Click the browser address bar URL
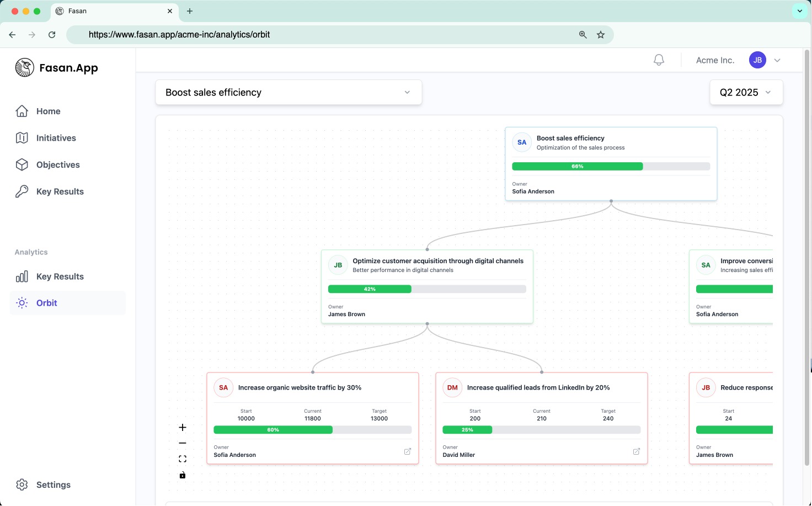812x506 pixels. pyautogui.click(x=179, y=35)
